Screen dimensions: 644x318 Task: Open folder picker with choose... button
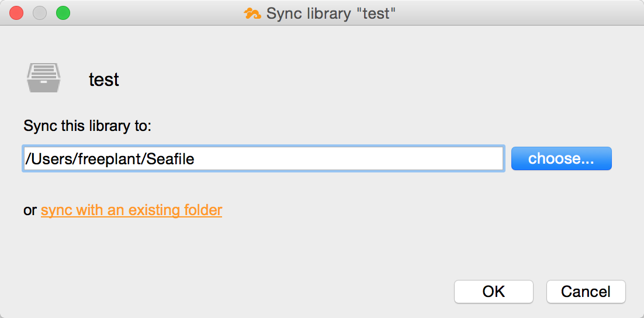[x=562, y=158]
